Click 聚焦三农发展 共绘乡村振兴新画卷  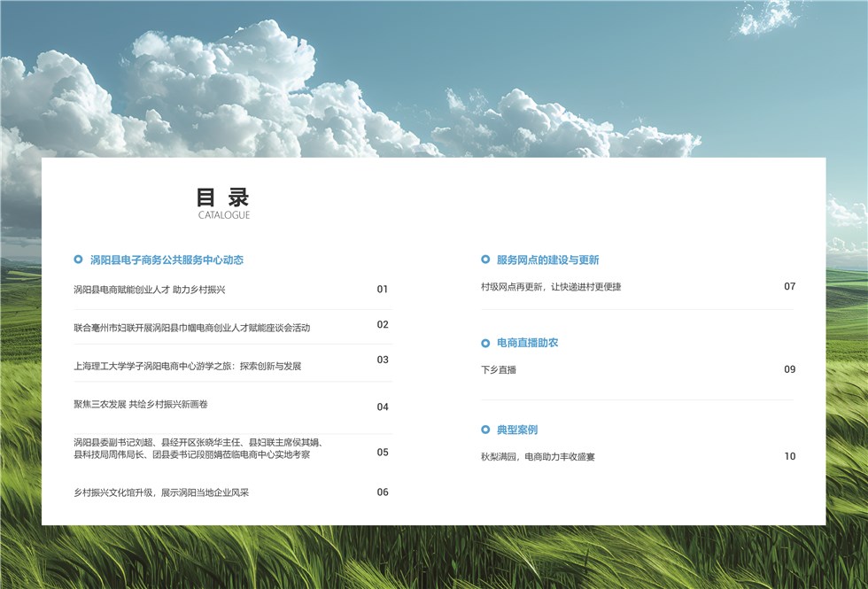coord(141,404)
